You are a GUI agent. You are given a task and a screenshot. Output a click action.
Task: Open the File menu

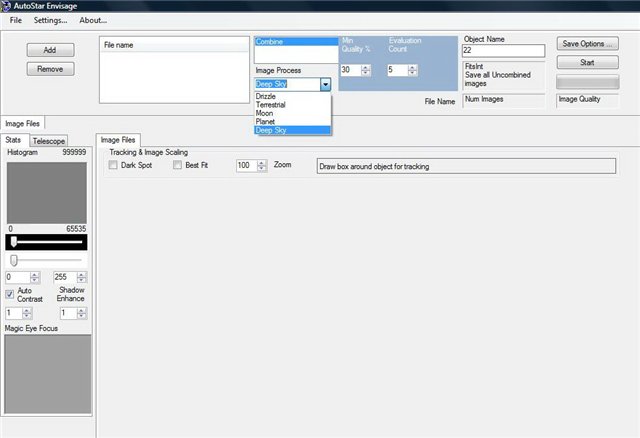pos(16,20)
